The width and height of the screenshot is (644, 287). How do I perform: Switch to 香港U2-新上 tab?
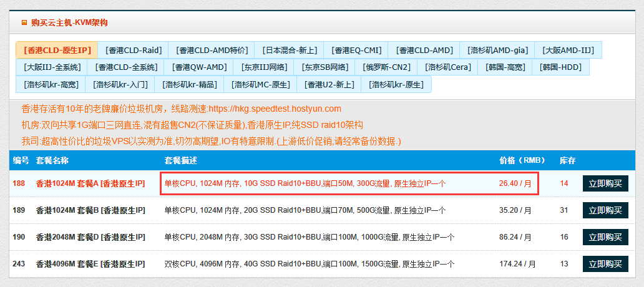coord(329,85)
